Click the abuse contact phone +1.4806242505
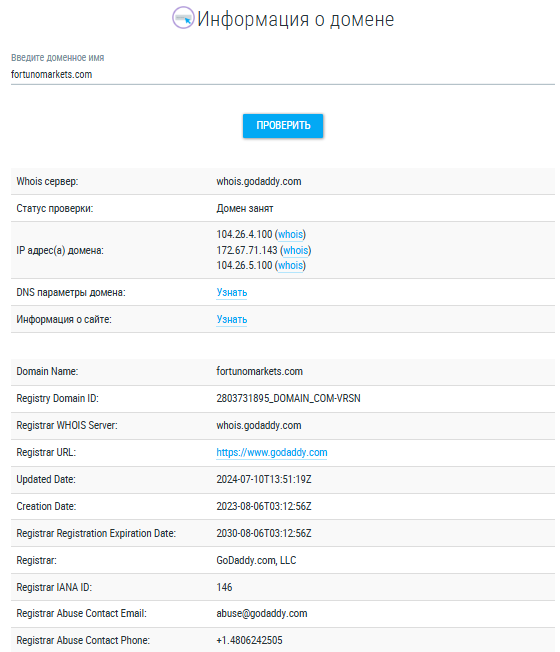Viewport: 560px width, 652px height. (x=249, y=640)
